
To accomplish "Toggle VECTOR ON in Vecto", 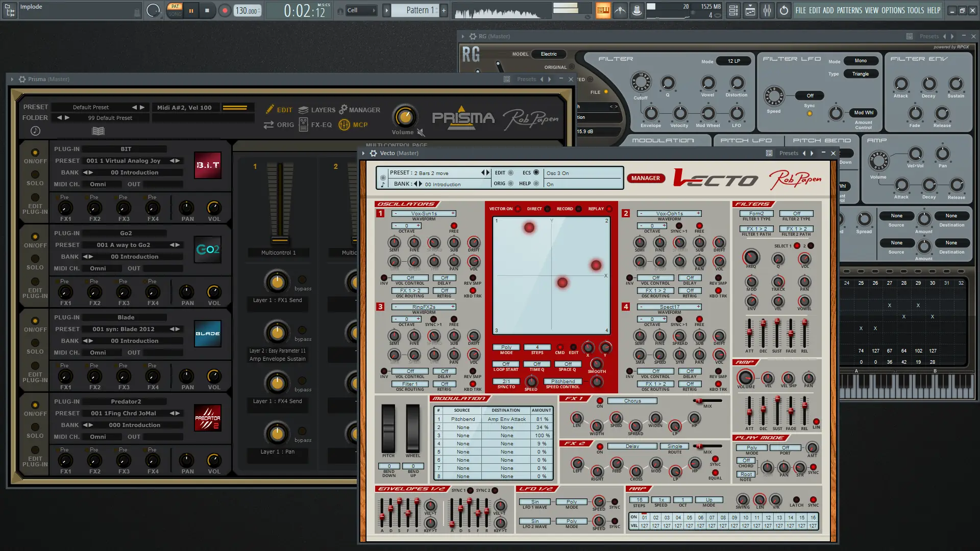I will pos(518,209).
